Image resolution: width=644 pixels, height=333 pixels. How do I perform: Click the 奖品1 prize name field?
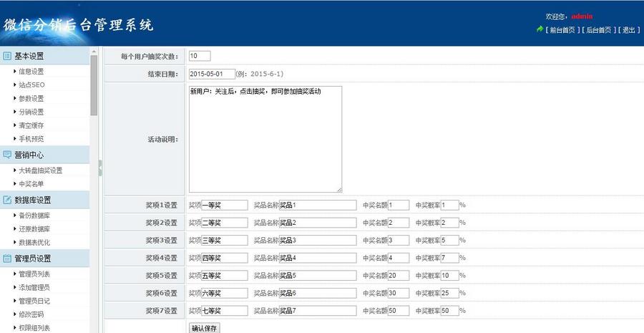pyautogui.click(x=318, y=205)
